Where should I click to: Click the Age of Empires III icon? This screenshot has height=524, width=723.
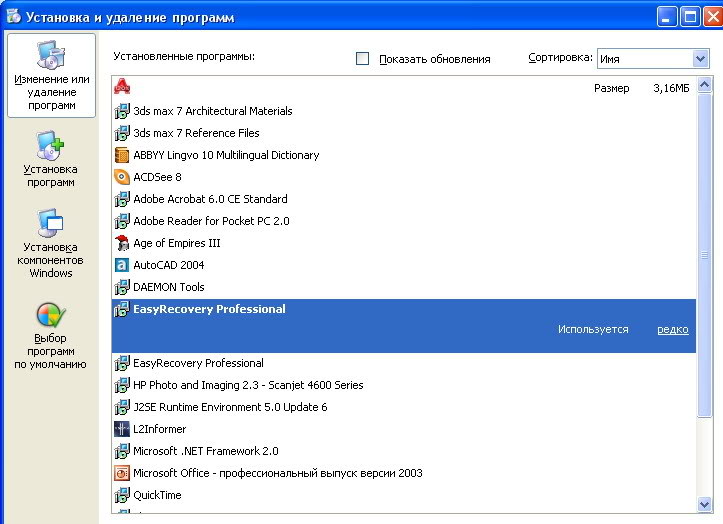click(x=122, y=243)
